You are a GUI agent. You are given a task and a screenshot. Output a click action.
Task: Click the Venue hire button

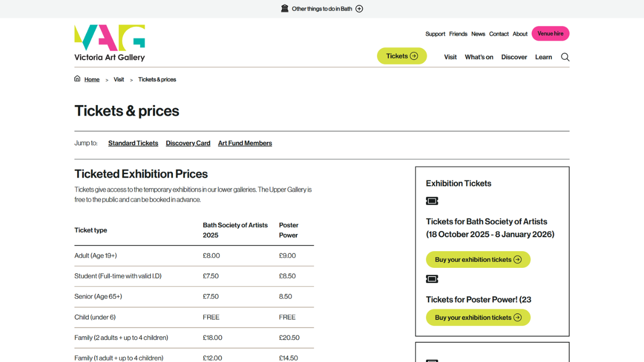[x=550, y=33]
